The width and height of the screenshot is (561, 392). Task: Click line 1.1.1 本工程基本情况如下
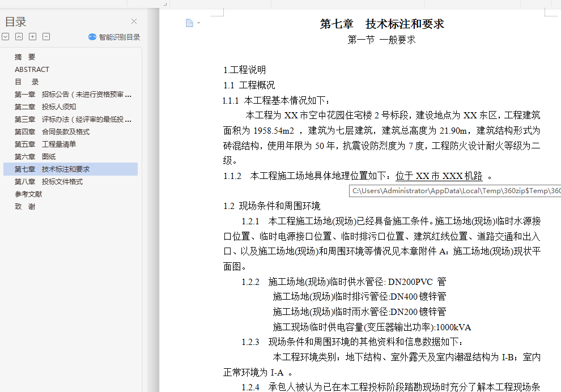click(x=276, y=100)
